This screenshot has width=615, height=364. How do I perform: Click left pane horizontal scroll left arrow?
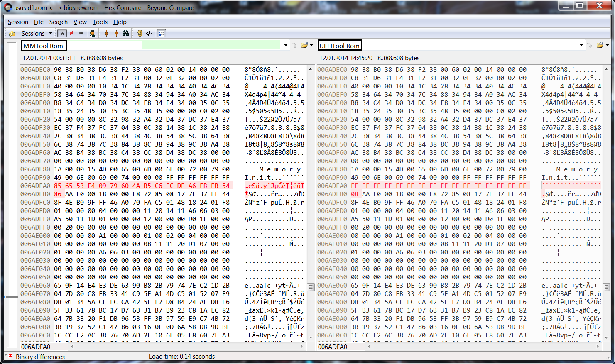[x=72, y=346]
